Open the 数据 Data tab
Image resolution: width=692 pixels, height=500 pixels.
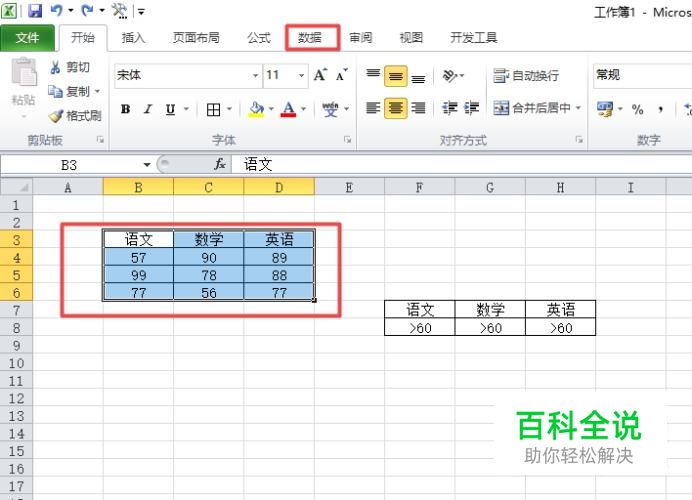point(309,38)
